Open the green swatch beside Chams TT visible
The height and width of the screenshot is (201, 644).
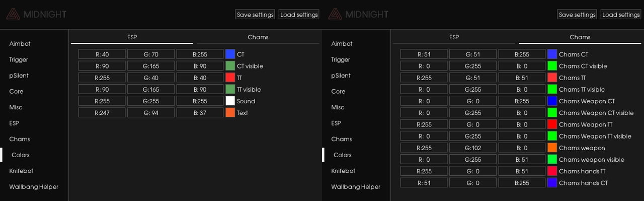[552, 89]
